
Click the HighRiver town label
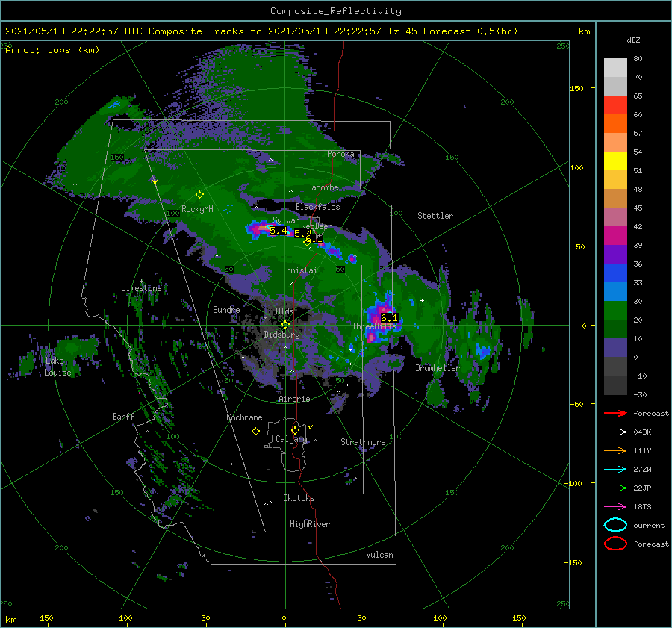pyautogui.click(x=310, y=524)
